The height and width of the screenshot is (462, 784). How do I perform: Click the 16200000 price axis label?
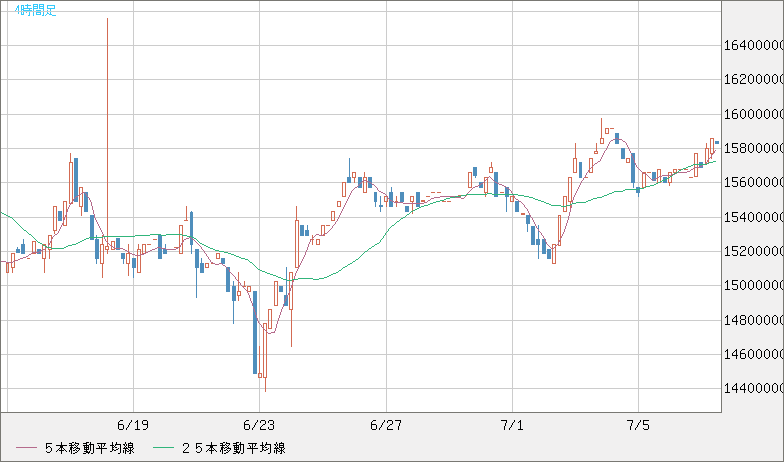point(754,80)
